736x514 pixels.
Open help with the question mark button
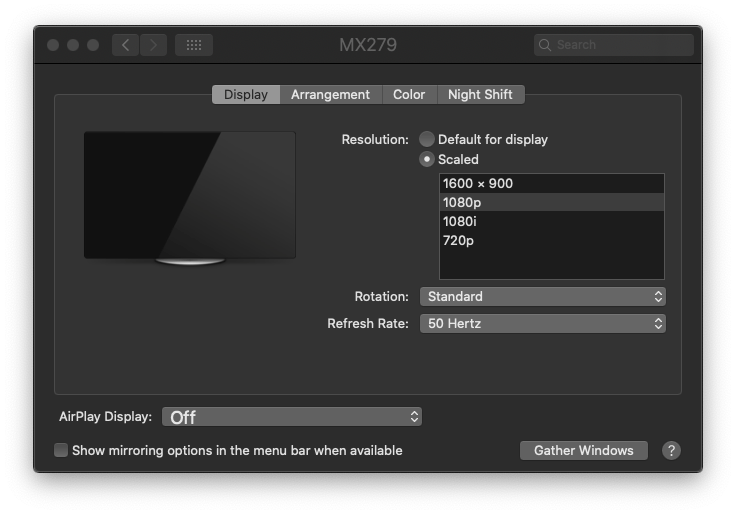pos(671,451)
